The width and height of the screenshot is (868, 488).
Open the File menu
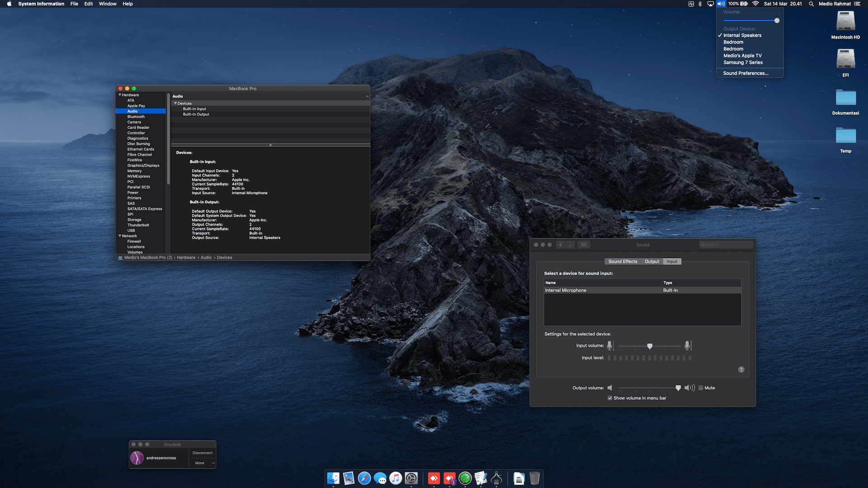74,4
